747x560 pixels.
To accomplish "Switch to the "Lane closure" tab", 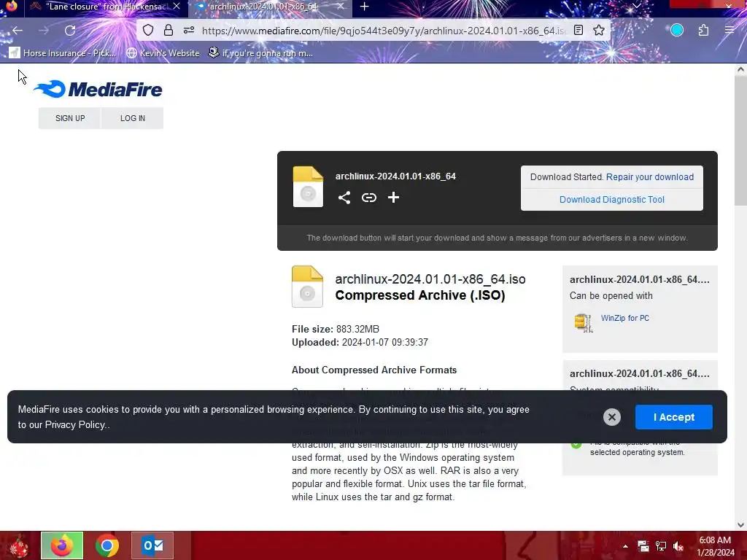I will tap(100, 7).
